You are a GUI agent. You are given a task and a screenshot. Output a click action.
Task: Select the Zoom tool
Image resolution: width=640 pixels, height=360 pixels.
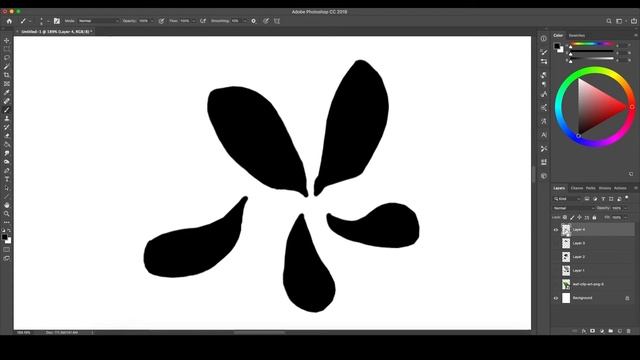click(7, 213)
